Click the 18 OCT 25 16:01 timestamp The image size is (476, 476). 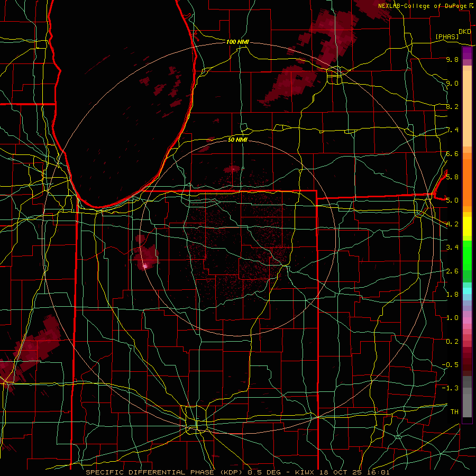pos(354,472)
